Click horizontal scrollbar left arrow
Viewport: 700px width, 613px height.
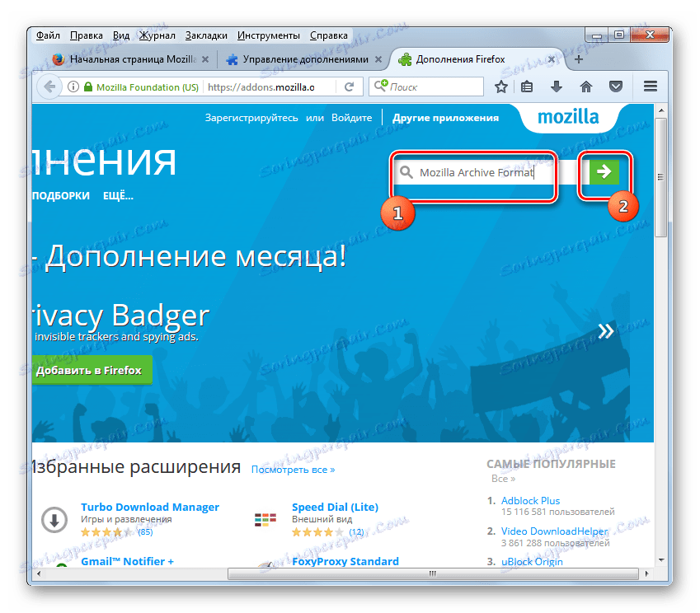click(39, 573)
